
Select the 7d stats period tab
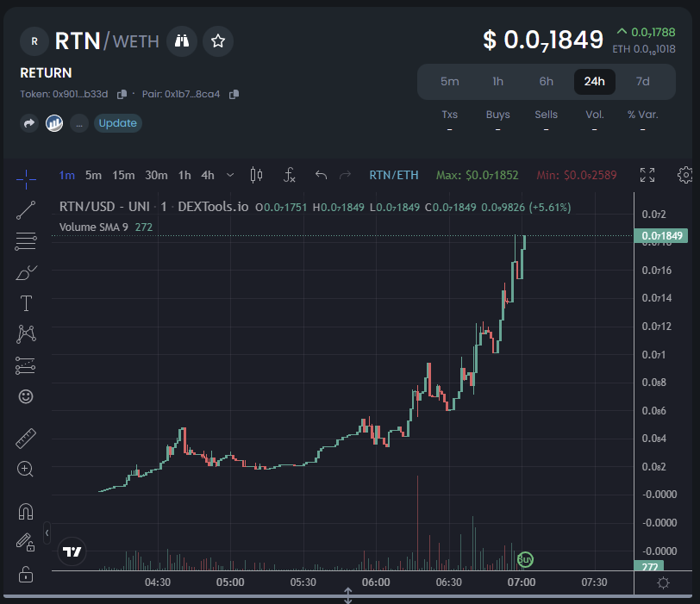click(x=643, y=82)
